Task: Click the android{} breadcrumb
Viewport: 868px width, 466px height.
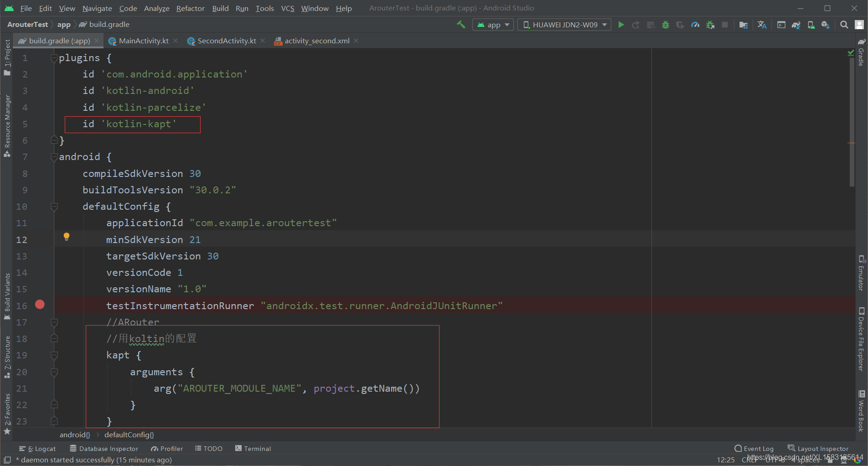Action: pos(75,435)
